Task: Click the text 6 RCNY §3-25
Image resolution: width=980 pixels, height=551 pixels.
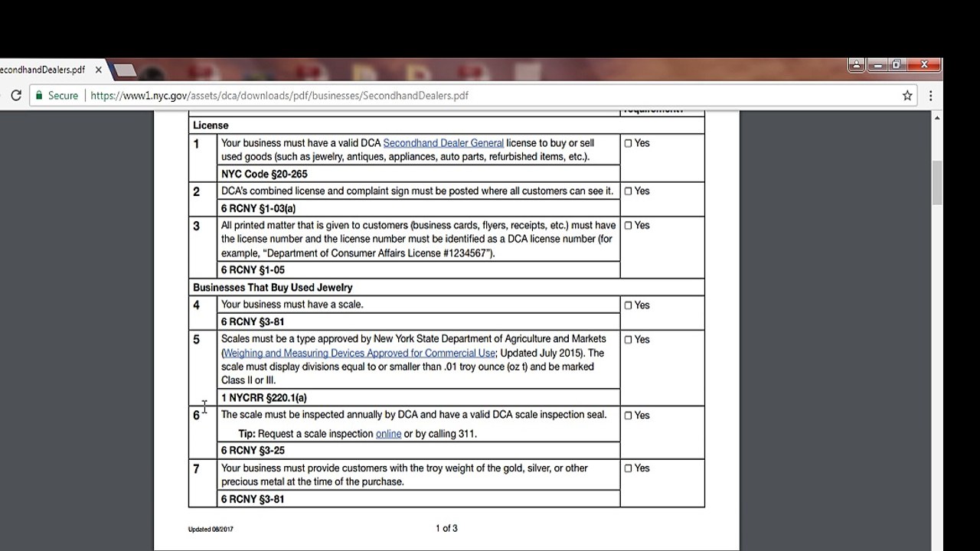Action: click(x=253, y=451)
